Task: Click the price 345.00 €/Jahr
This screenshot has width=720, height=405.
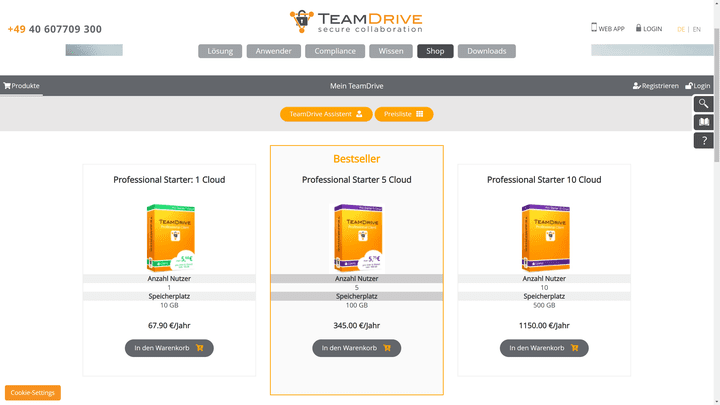Action: click(356, 326)
